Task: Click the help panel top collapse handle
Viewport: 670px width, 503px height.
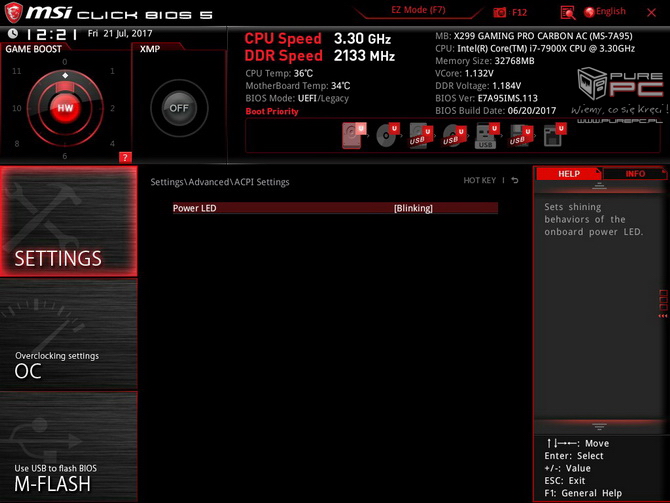Action: pos(599,186)
